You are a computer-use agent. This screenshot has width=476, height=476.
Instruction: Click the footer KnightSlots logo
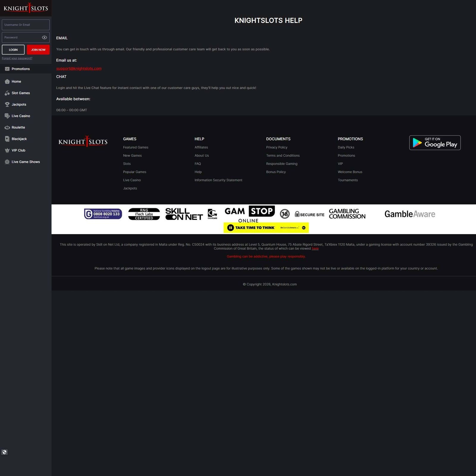click(83, 142)
